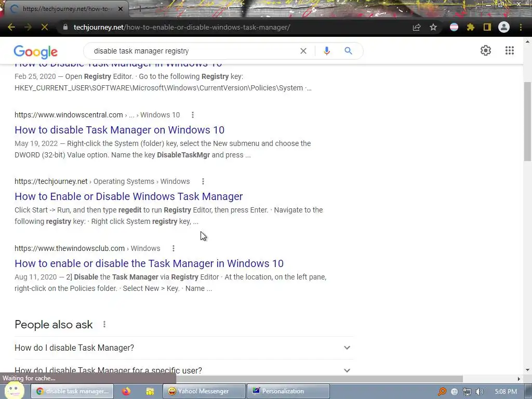Open options for the windowscentral.com result
The image size is (532, 399).
coord(193,115)
